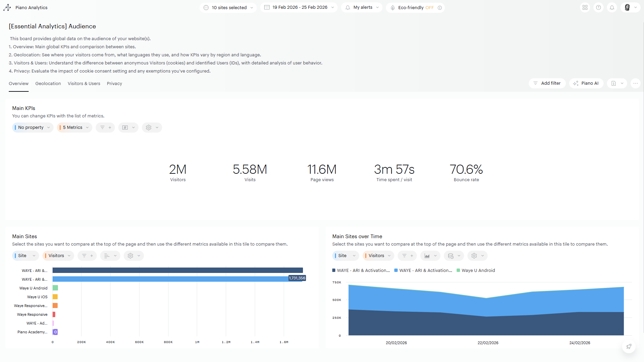The height and width of the screenshot is (362, 644).
Task: Open the notifications bell icon
Action: [x=612, y=7]
